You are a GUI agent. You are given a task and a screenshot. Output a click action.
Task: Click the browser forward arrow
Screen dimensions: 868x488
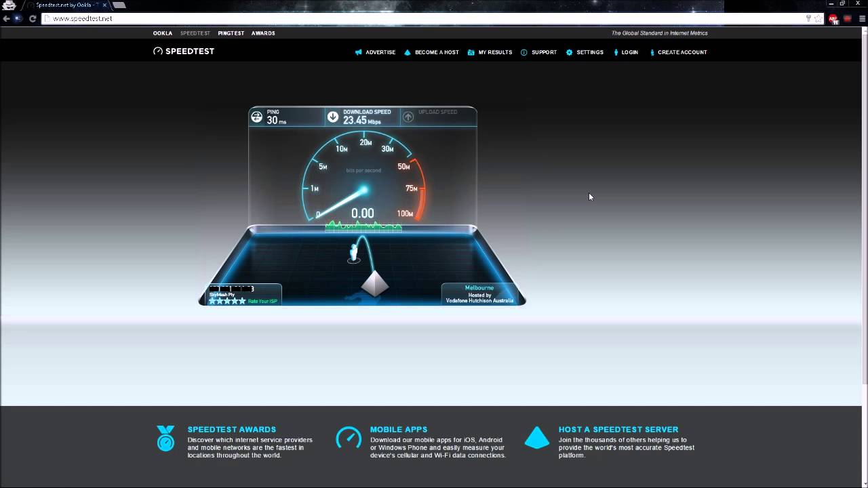(18, 18)
